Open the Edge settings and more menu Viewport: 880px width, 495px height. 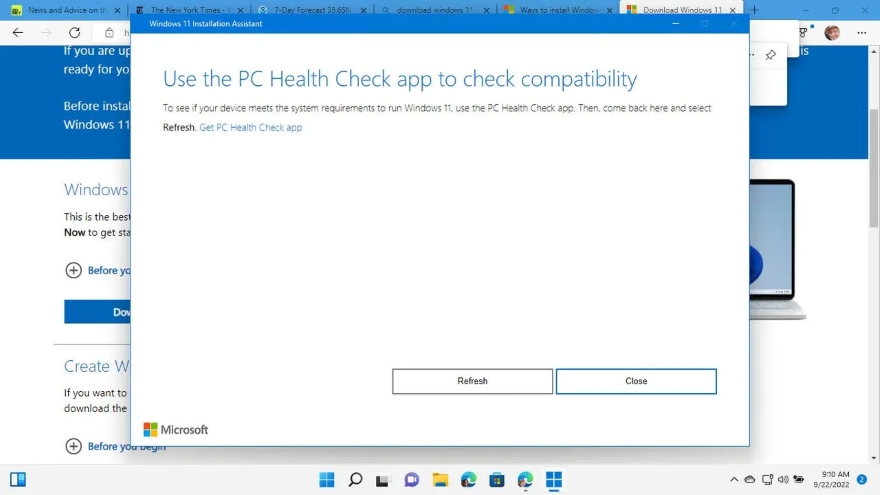861,33
